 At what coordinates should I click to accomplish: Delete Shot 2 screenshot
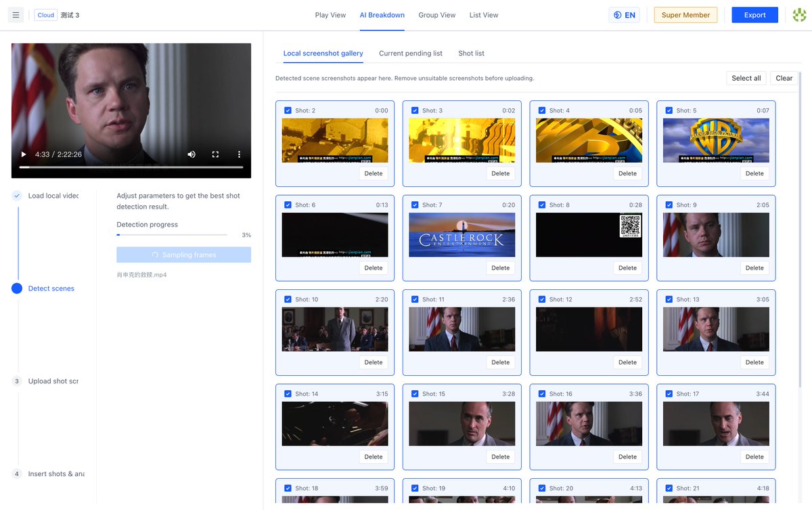(x=374, y=173)
